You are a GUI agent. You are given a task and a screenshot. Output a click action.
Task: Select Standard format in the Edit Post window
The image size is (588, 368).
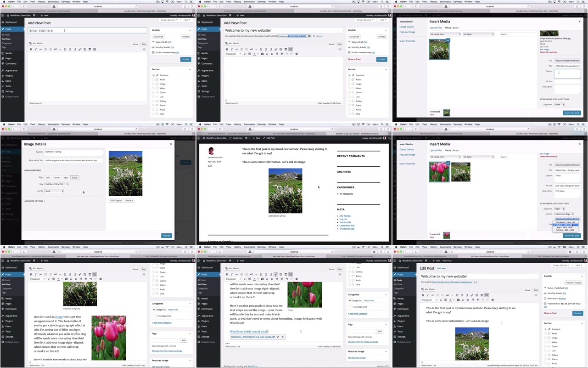point(545,329)
